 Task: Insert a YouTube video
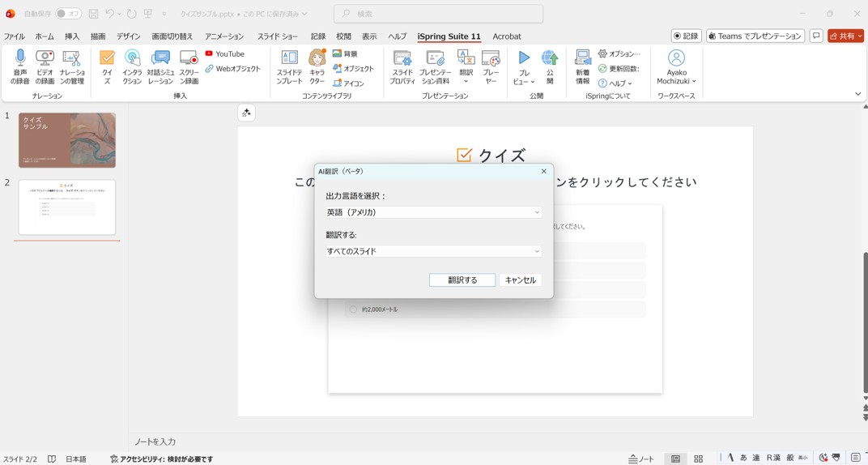224,54
